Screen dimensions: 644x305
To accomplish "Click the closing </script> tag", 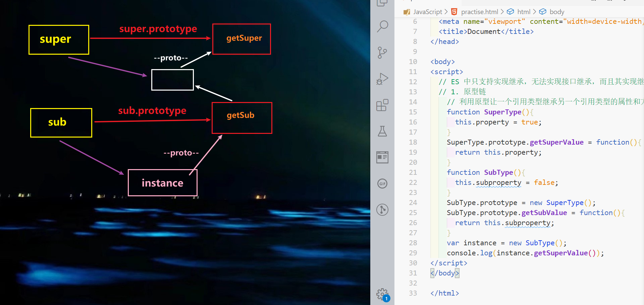I will click(x=449, y=263).
